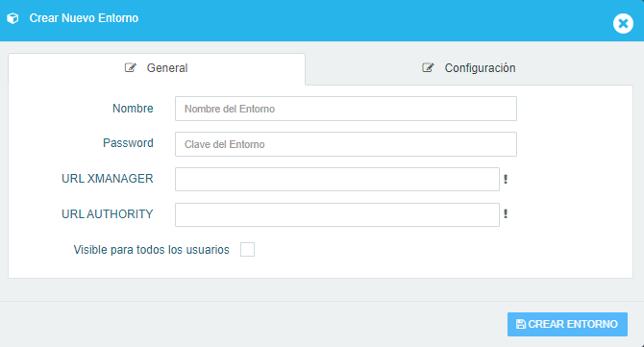
Task: Click the floppy disk icon in CREAR ENTORNO
Action: point(520,324)
